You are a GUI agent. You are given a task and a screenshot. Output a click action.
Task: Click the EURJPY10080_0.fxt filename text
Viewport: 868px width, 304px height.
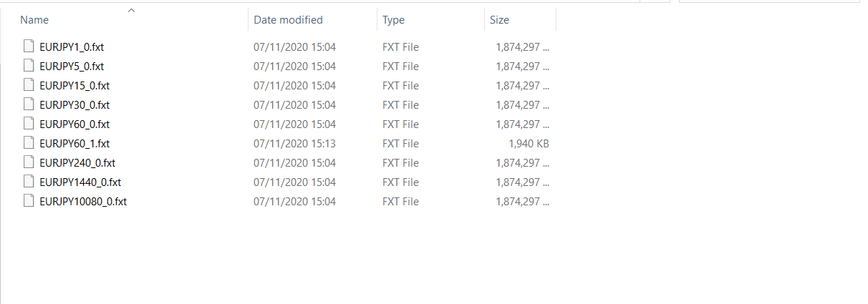[x=83, y=201]
